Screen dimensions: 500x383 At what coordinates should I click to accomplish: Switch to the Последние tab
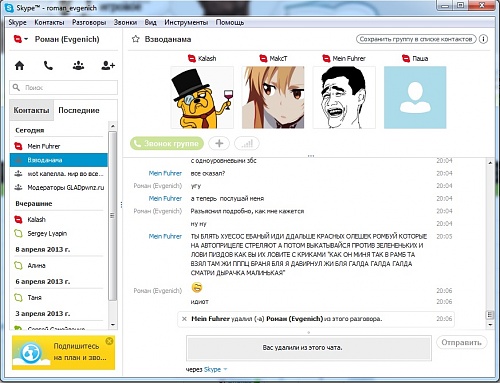[79, 110]
